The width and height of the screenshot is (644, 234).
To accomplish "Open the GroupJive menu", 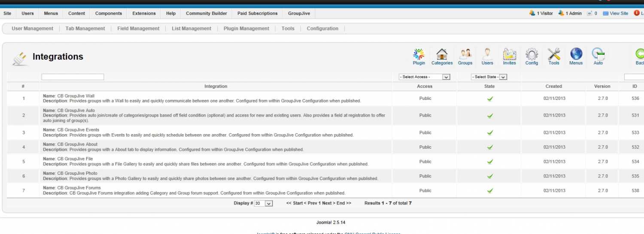I will [x=299, y=13].
